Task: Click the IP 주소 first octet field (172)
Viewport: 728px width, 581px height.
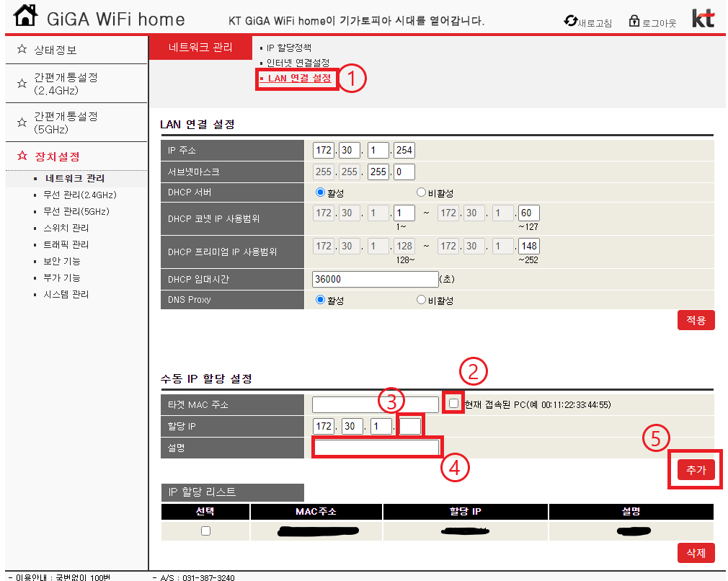Action: pos(323,151)
